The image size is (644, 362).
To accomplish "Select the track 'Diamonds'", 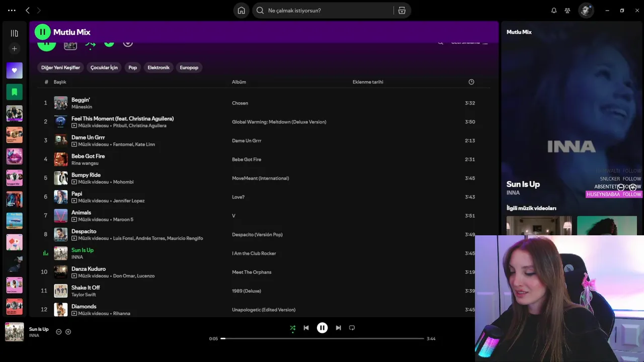I will (x=84, y=306).
